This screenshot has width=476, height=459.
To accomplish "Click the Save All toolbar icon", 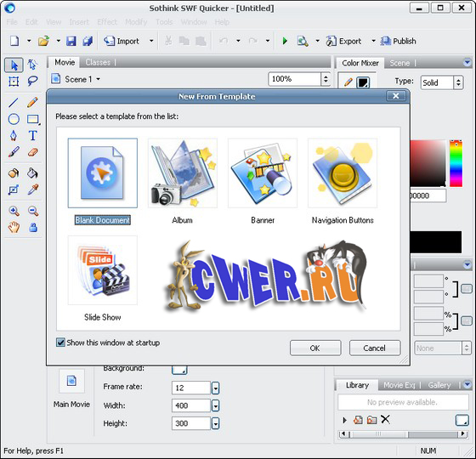I will tap(88, 41).
